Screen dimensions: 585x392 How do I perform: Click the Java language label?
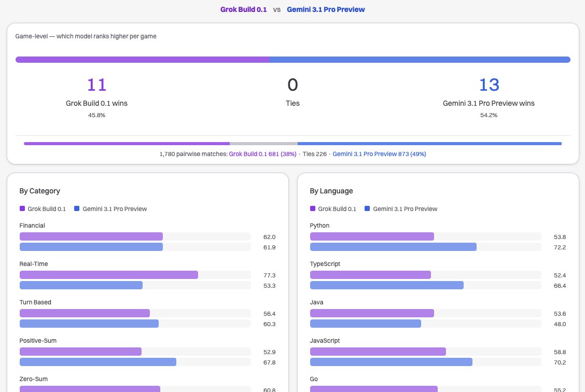point(316,302)
